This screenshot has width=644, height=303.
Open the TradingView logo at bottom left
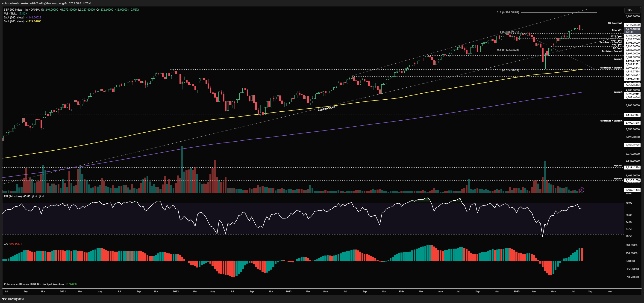13,299
